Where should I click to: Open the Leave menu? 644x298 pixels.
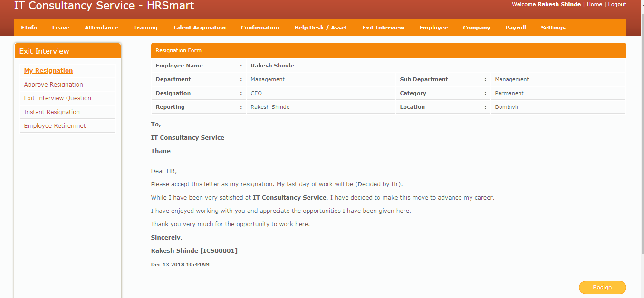(x=61, y=28)
